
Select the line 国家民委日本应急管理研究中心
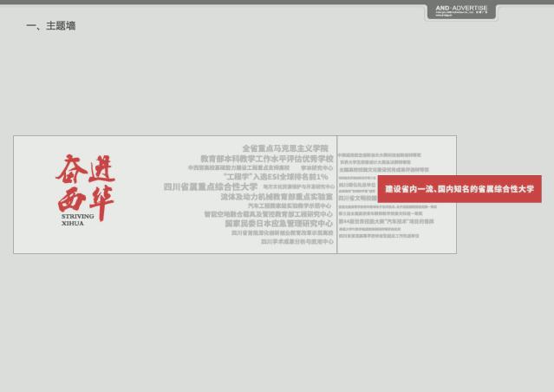[279, 224]
